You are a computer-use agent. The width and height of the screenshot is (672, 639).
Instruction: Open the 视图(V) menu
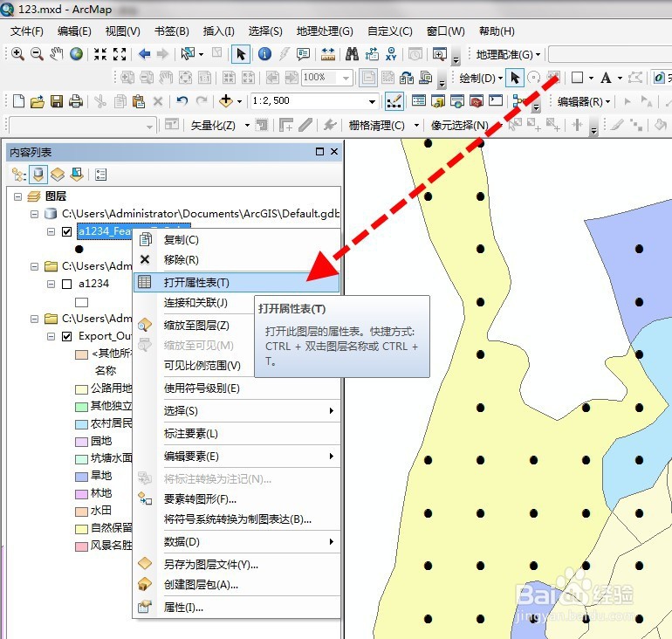click(122, 31)
